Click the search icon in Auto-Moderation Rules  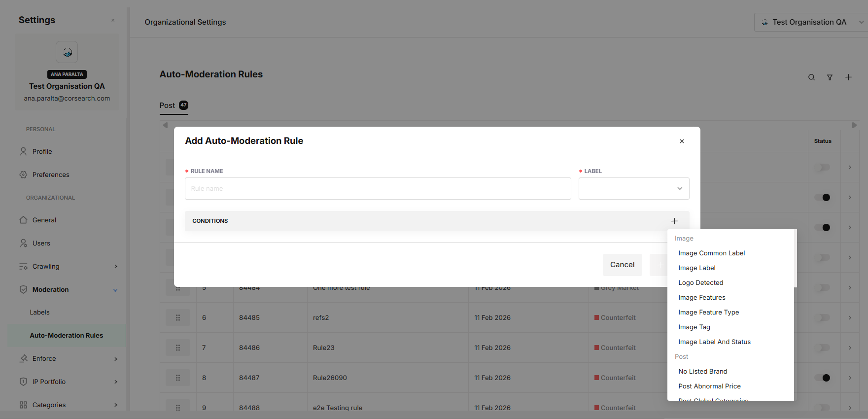click(x=811, y=77)
